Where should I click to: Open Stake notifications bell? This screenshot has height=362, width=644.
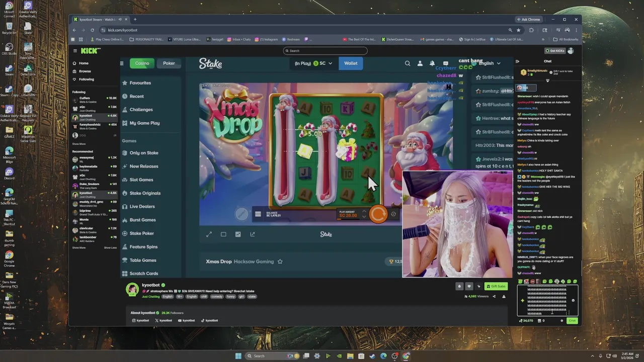coord(432,63)
